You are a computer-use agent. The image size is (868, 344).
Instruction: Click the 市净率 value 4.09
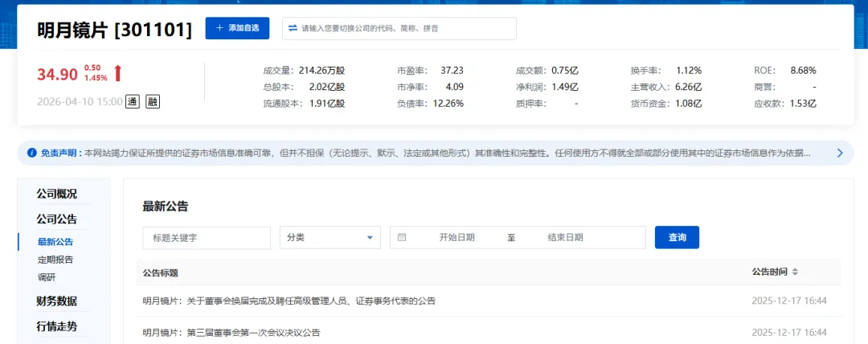point(454,87)
